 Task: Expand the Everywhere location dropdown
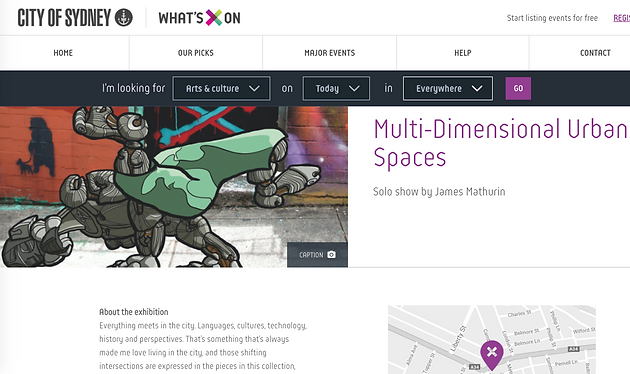click(x=448, y=88)
